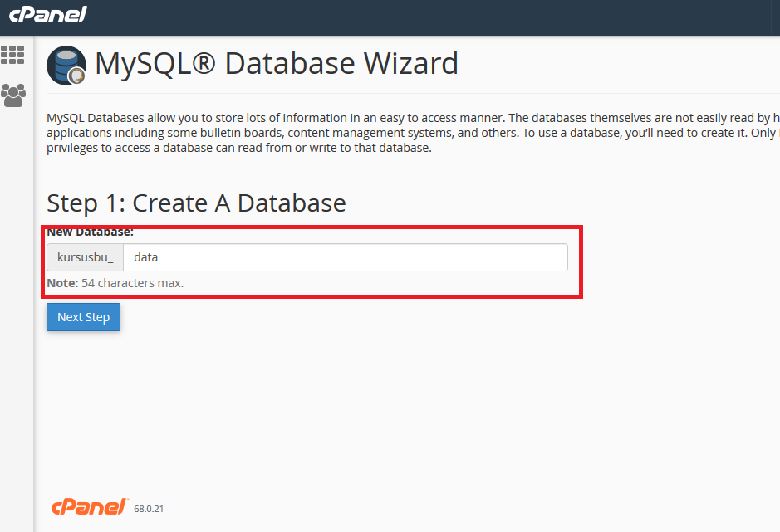
Task: Click the bold 'Note:' label
Action: tap(62, 283)
